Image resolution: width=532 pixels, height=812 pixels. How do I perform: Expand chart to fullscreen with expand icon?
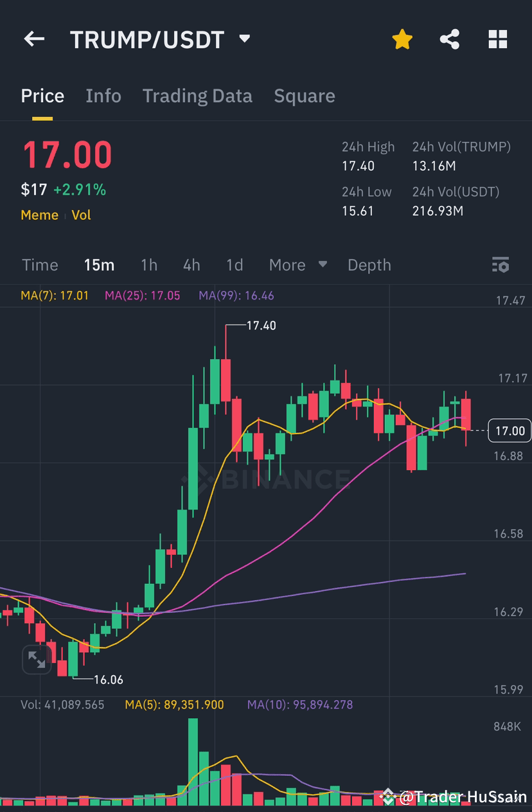point(37,659)
